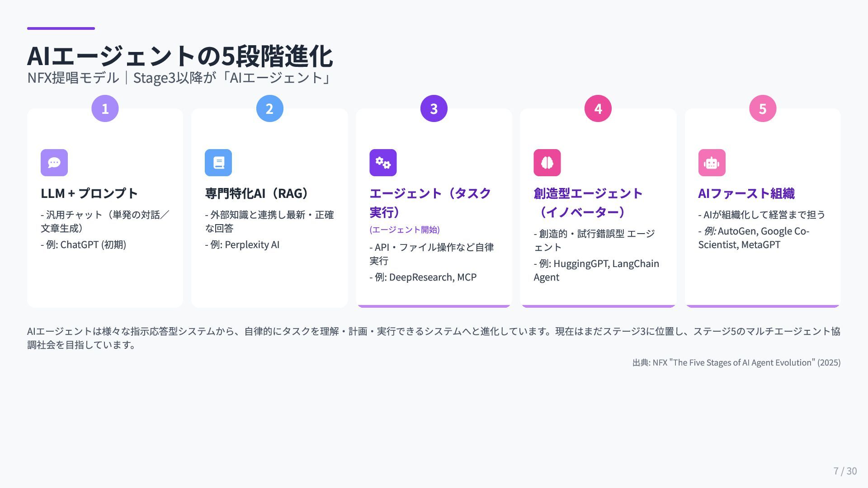Image resolution: width=868 pixels, height=488 pixels.
Task: Click the stage 3 number circle
Action: pyautogui.click(x=434, y=108)
